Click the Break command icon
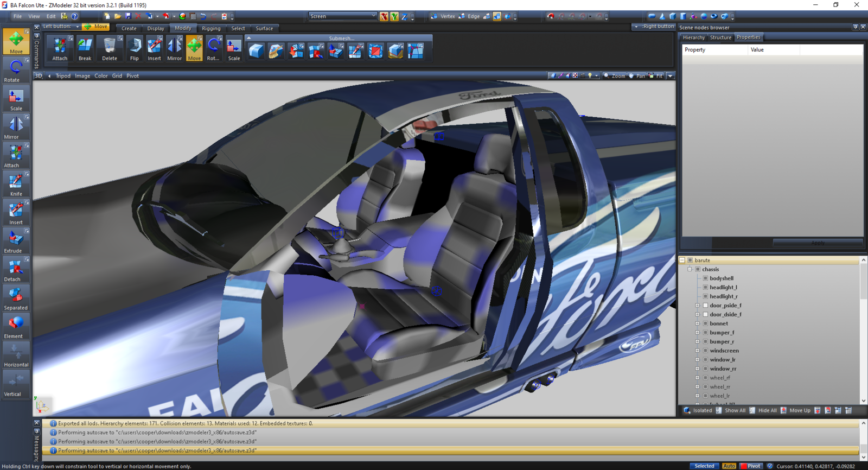 click(85, 48)
